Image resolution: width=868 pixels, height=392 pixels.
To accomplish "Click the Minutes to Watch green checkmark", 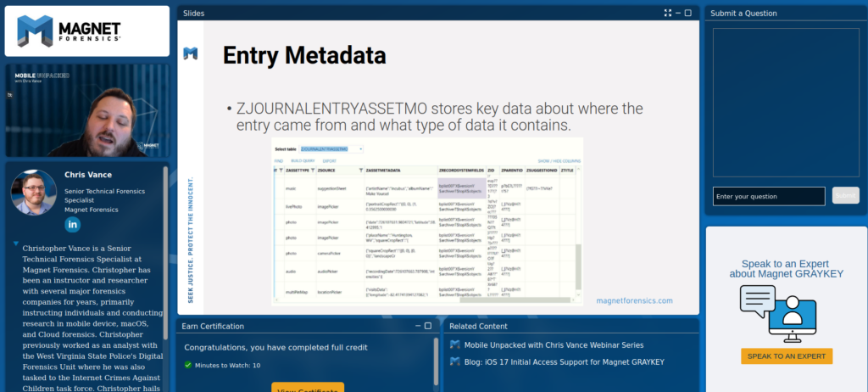I will pyautogui.click(x=188, y=365).
